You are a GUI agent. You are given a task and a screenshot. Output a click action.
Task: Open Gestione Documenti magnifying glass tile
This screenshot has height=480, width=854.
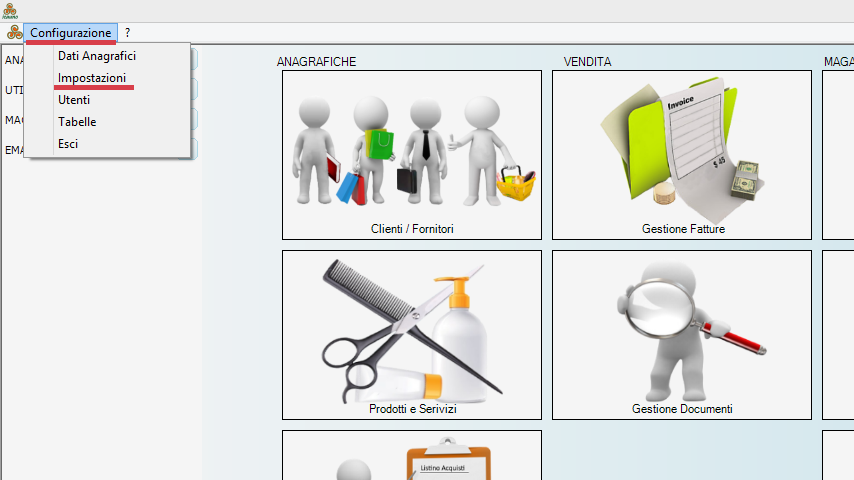pos(681,334)
